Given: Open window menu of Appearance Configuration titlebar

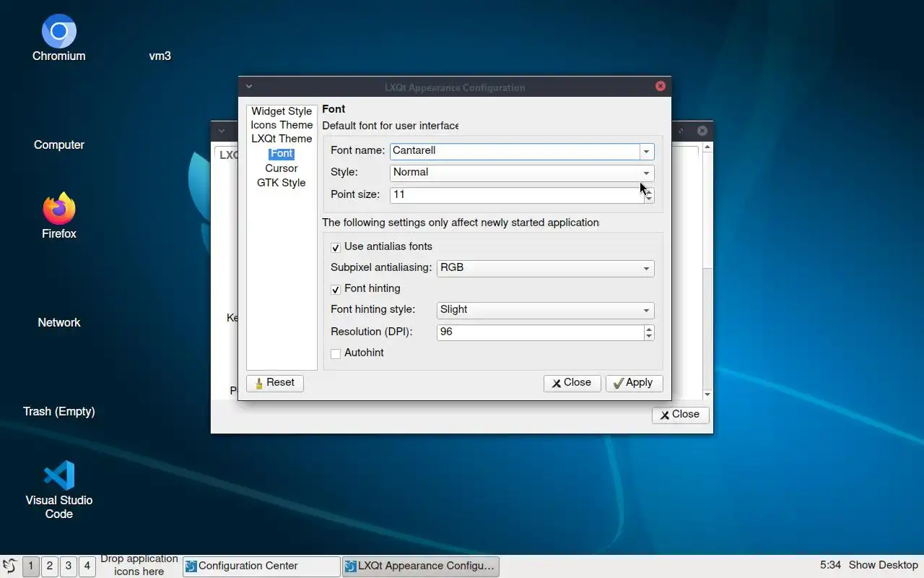Looking at the screenshot, I should click(248, 87).
